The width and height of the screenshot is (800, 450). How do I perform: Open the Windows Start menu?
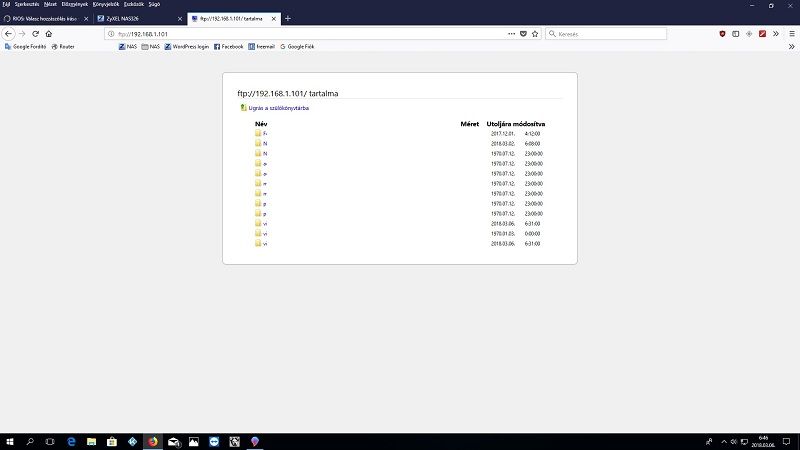pos(10,441)
